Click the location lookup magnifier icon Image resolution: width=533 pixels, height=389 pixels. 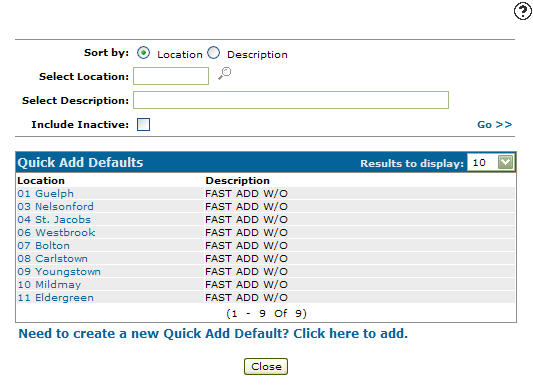(224, 73)
